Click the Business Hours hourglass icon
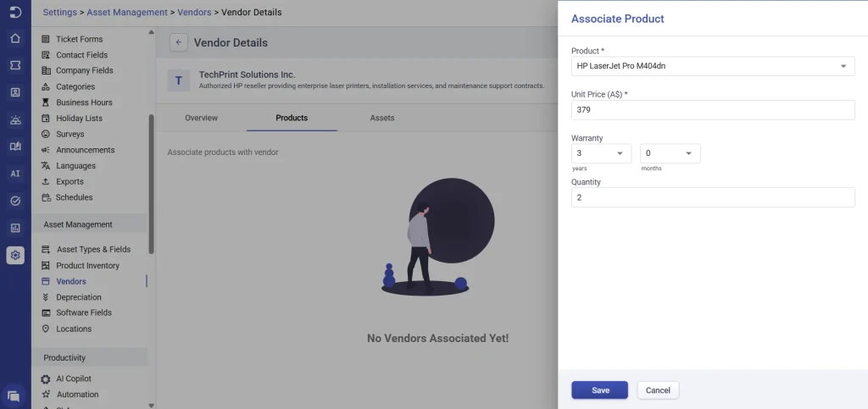Image resolution: width=868 pixels, height=409 pixels. coord(46,102)
